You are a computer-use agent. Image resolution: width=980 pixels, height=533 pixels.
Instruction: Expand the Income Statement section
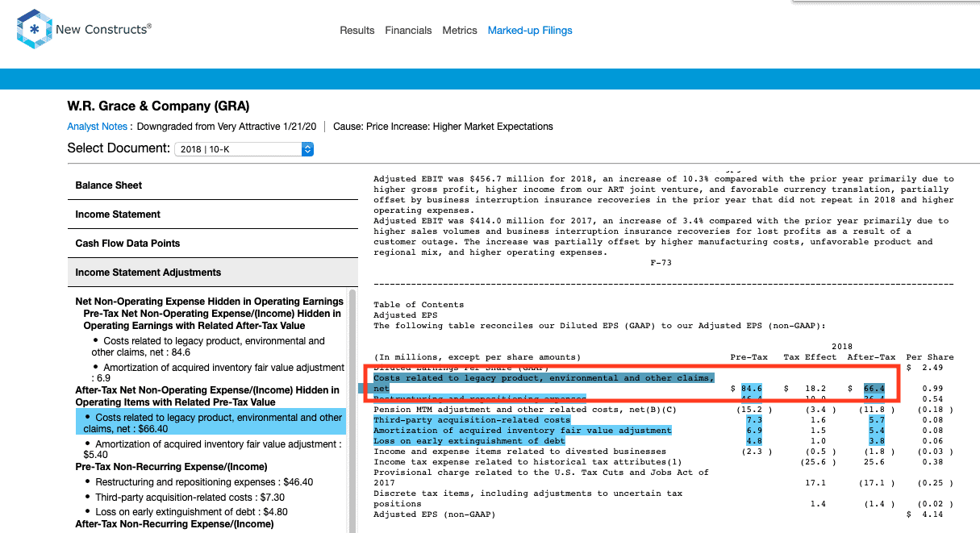[x=213, y=214]
